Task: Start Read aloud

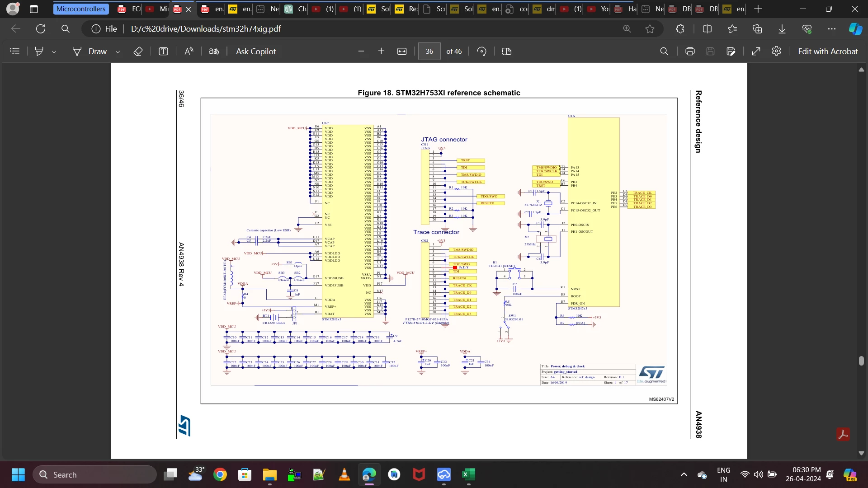Action: 189,52
